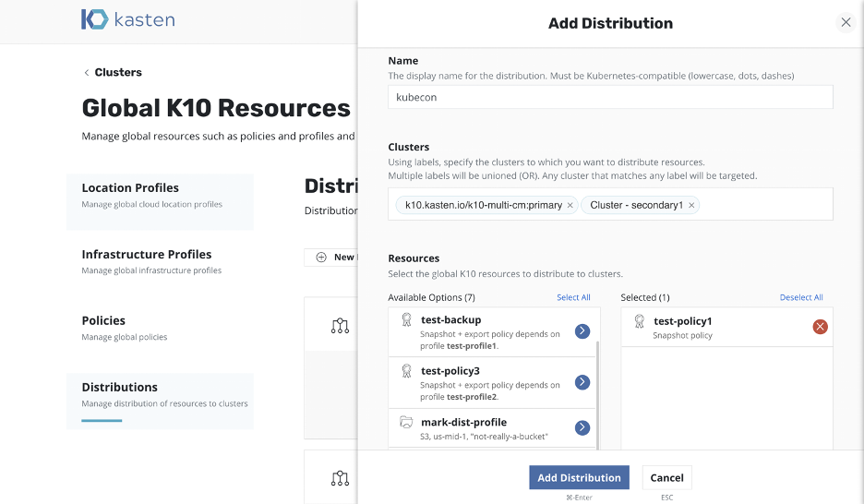The image size is (864, 504).
Task: Remove the k10-multi-cm:primary label tag
Action: tap(570, 206)
